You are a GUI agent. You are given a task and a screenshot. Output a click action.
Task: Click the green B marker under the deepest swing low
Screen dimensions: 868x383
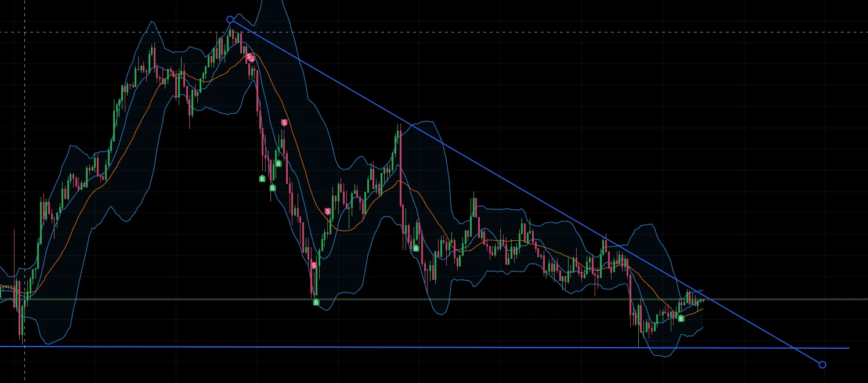(x=316, y=302)
